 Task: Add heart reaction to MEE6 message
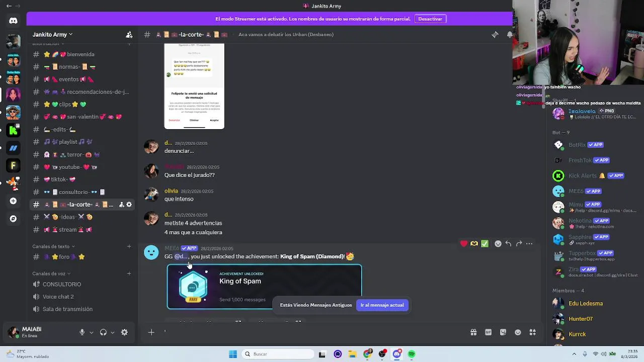coord(463,244)
